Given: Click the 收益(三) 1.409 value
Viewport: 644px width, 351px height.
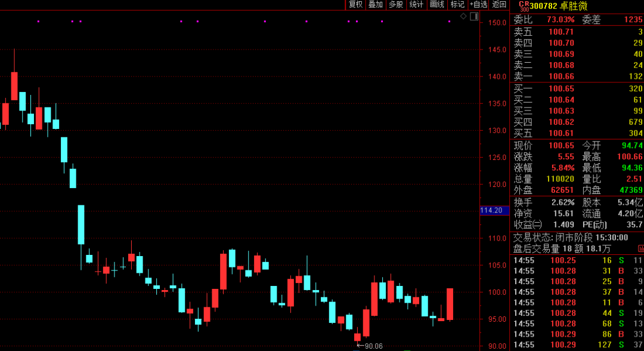Looking at the screenshot, I should pos(563,224).
